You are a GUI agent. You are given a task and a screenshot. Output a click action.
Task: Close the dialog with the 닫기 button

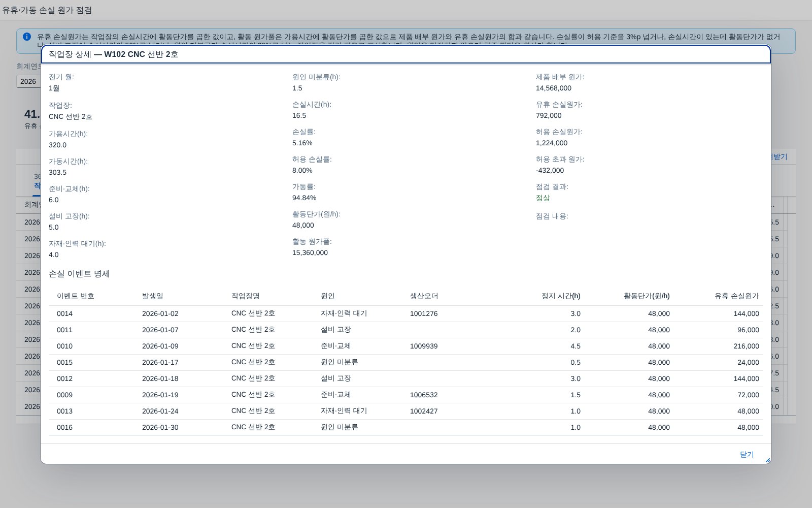747,455
